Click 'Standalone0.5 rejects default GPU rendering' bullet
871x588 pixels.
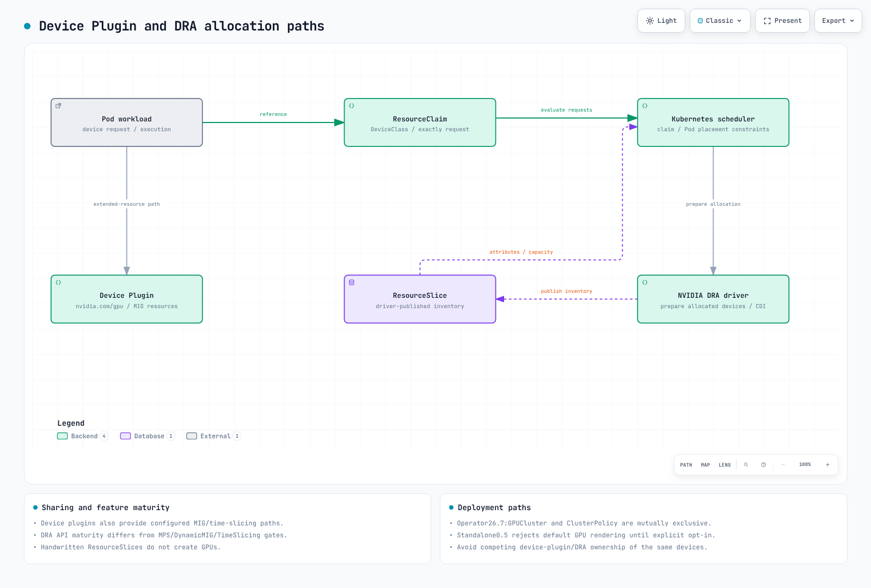(586, 535)
